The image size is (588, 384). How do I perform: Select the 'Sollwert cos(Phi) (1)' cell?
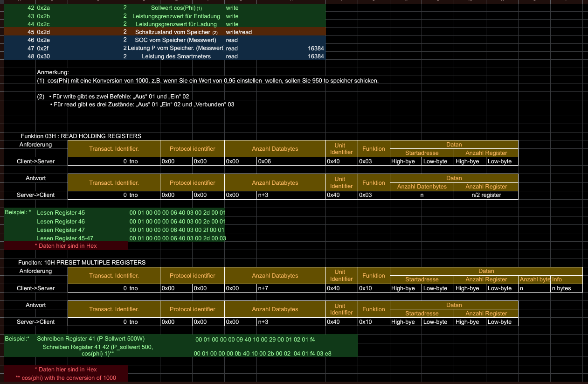tap(176, 8)
